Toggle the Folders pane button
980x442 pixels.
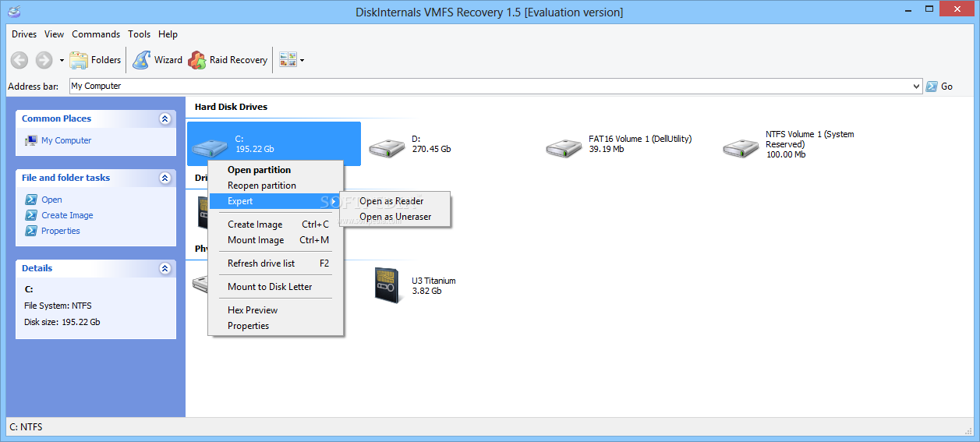tap(95, 60)
